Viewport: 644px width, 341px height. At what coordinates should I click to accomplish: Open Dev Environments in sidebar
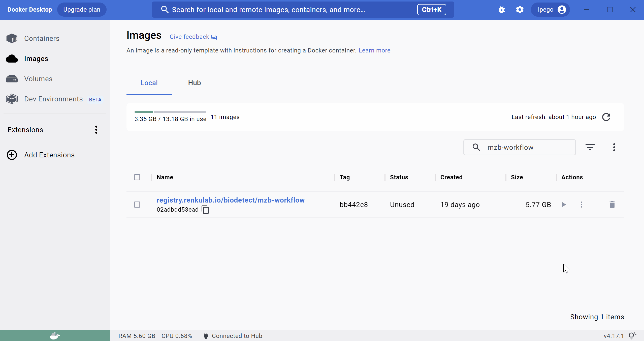[53, 99]
